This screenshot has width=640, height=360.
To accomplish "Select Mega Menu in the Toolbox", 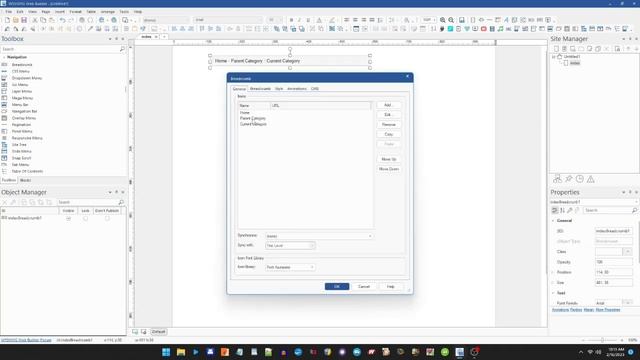I will 22,98.
